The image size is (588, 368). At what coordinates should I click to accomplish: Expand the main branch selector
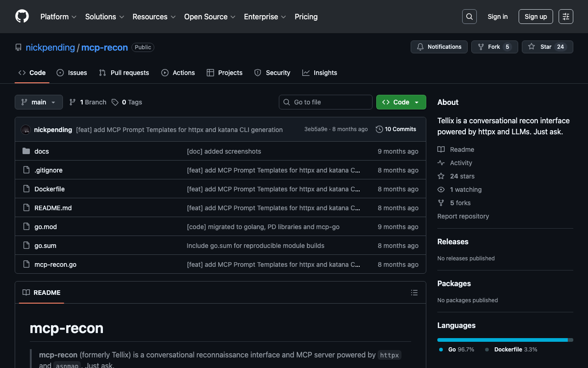point(39,102)
